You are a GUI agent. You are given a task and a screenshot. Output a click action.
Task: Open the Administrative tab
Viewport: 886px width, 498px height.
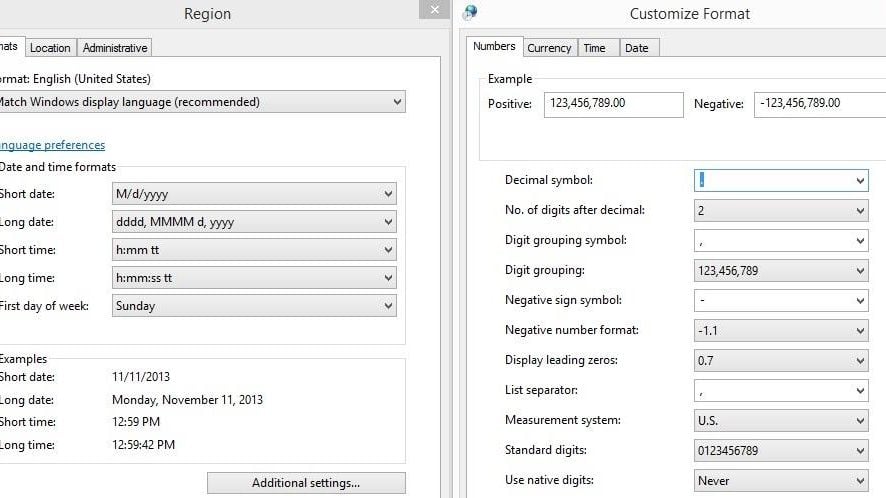coord(115,47)
